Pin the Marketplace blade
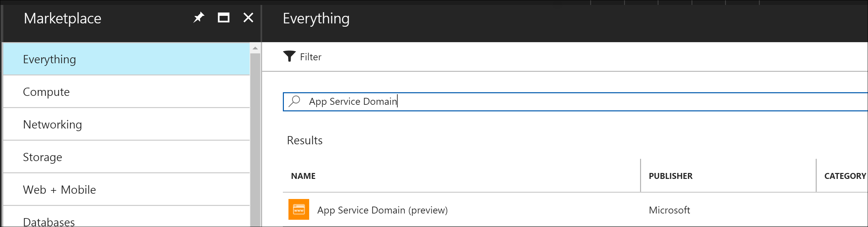868x227 pixels. (198, 17)
